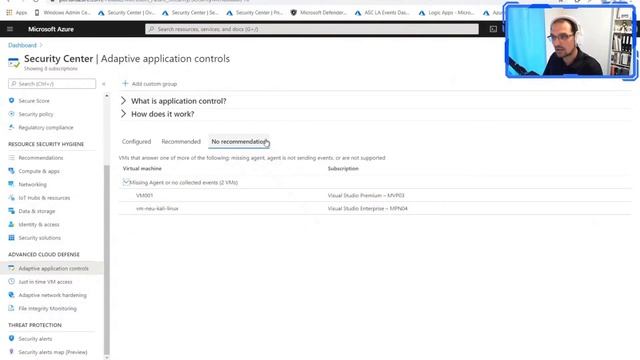Image resolution: width=640 pixels, height=360 pixels.
Task: Sort by the Virtual machine column header
Action: click(142, 168)
